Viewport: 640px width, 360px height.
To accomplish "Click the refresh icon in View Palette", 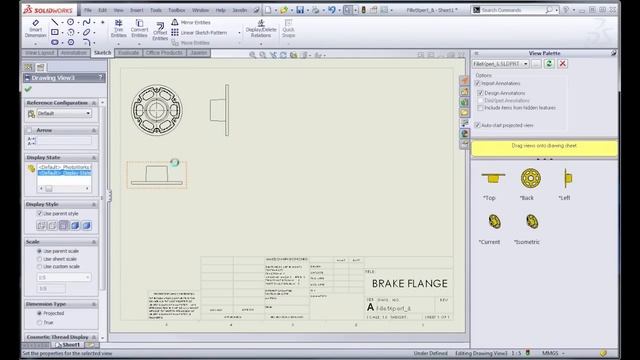I will [549, 64].
